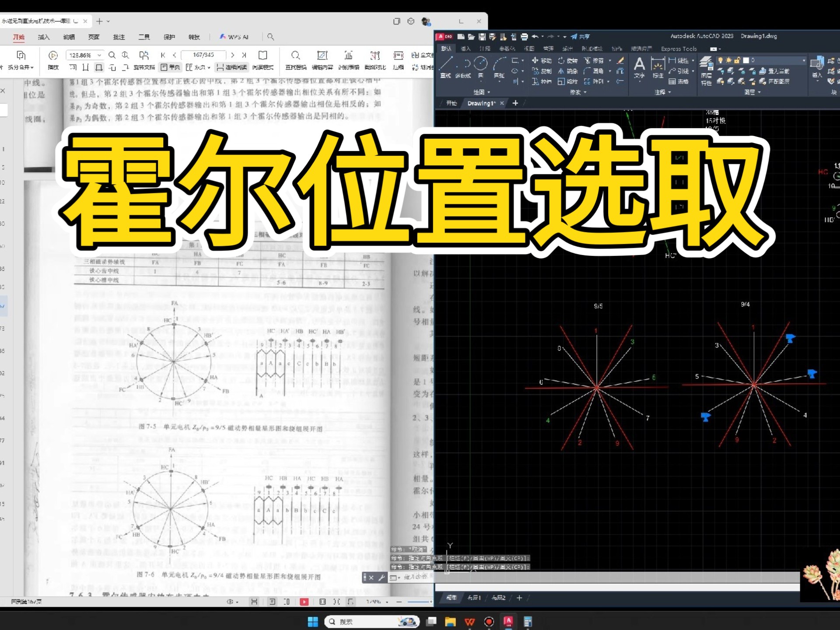Expand the 修改 (Modify) panel arrow
Image resolution: width=840 pixels, height=630 pixels.
pyautogui.click(x=585, y=93)
